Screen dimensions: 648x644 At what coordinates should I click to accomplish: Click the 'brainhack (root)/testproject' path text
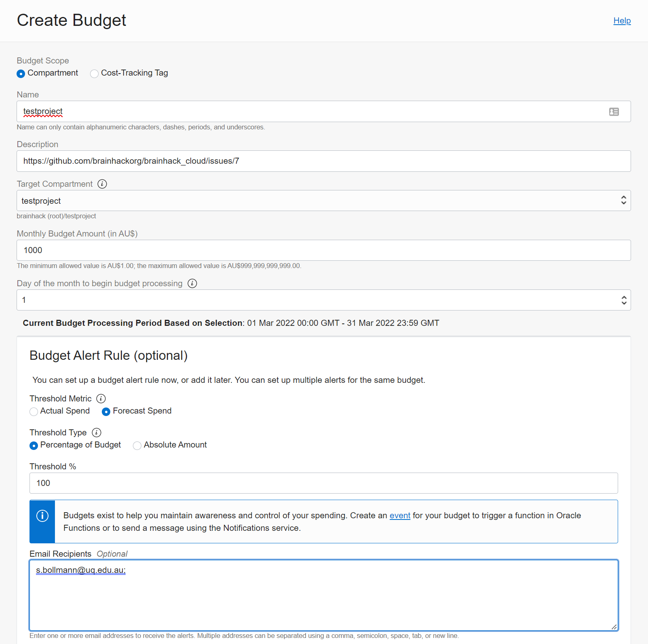pos(56,216)
